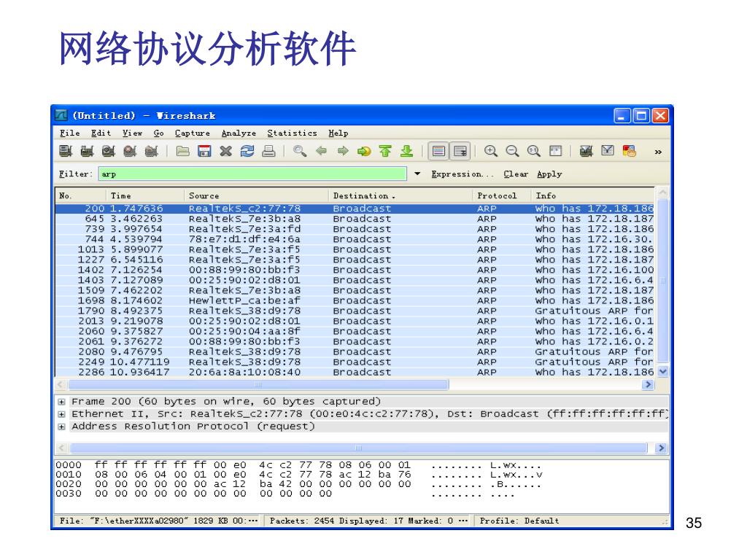
Task: Open the View menu
Action: click(132, 133)
